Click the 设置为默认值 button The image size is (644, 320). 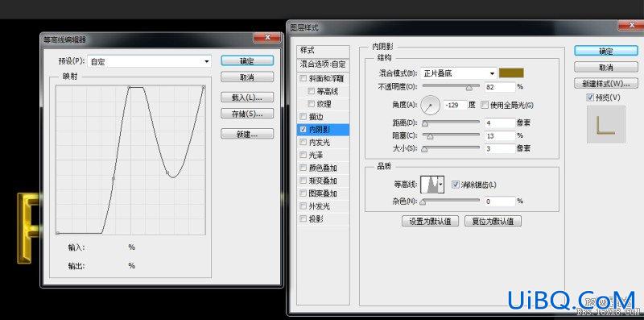[x=431, y=221]
